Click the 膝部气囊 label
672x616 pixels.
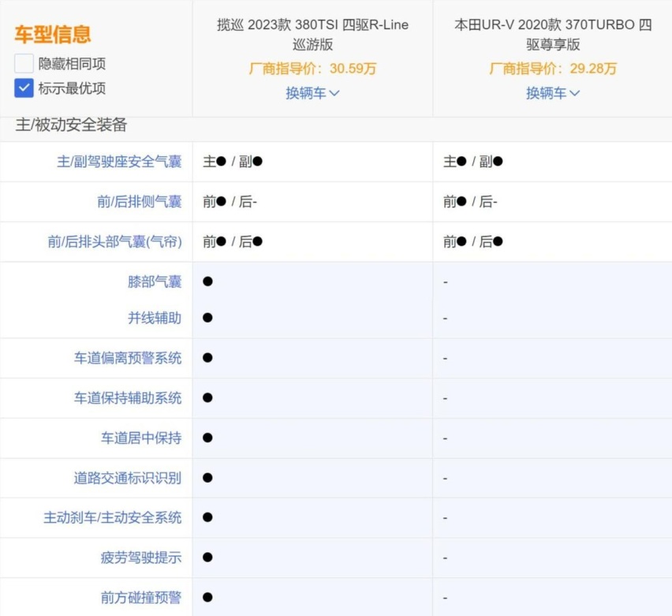click(155, 282)
